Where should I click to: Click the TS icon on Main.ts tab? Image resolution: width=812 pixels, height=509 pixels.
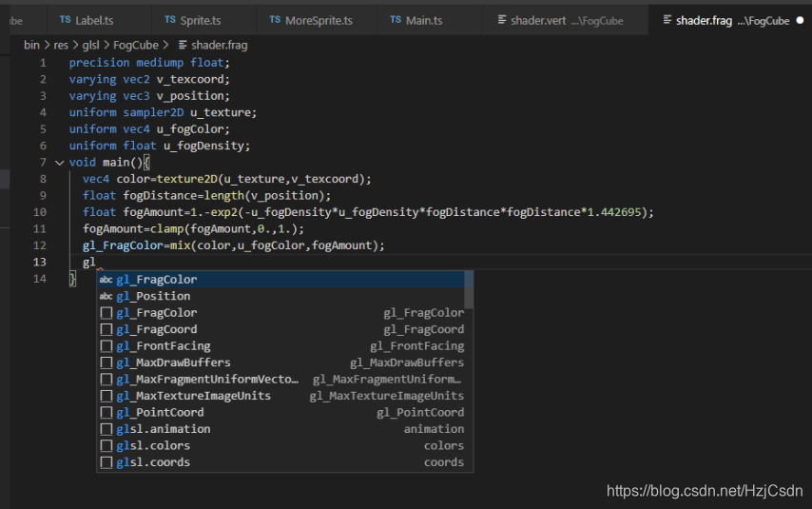396,20
